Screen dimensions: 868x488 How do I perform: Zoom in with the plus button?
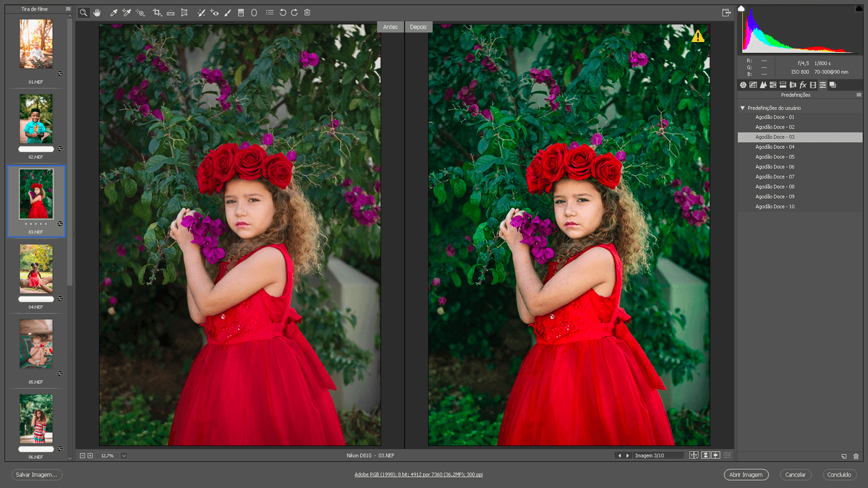tap(90, 455)
